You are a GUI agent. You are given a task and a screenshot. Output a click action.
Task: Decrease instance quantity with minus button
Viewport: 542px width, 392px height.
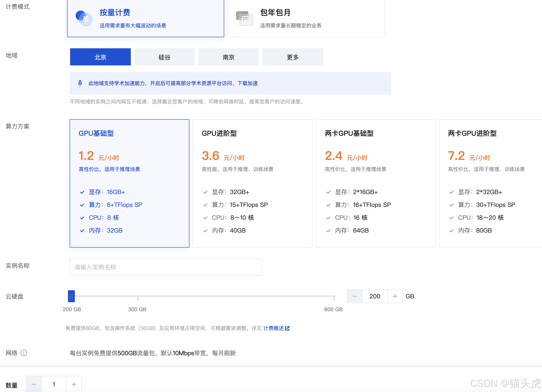coord(34,384)
